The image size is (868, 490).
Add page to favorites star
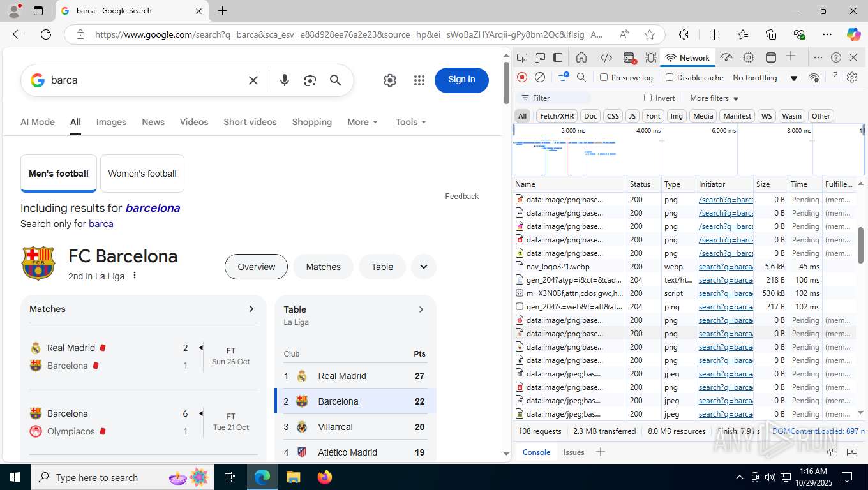[x=650, y=34]
